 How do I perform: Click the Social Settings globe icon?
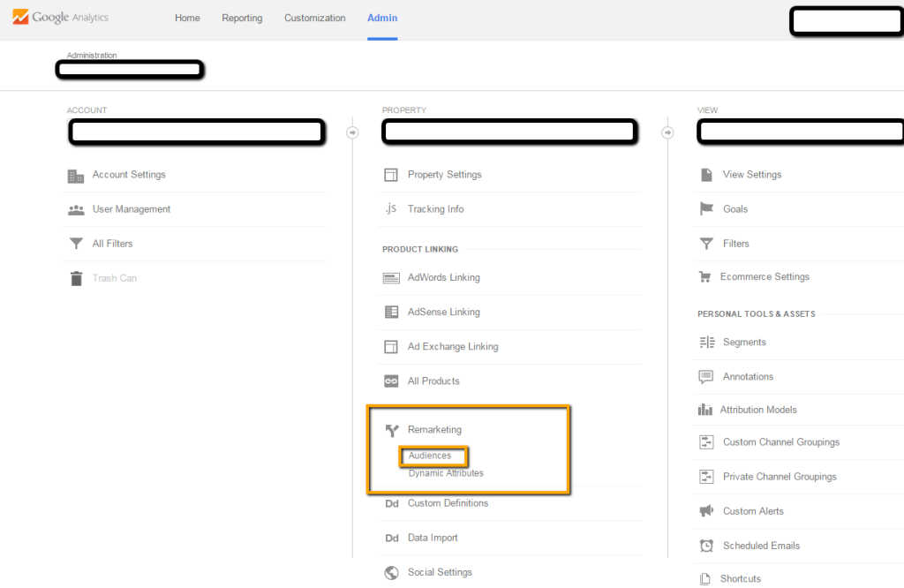[391, 572]
